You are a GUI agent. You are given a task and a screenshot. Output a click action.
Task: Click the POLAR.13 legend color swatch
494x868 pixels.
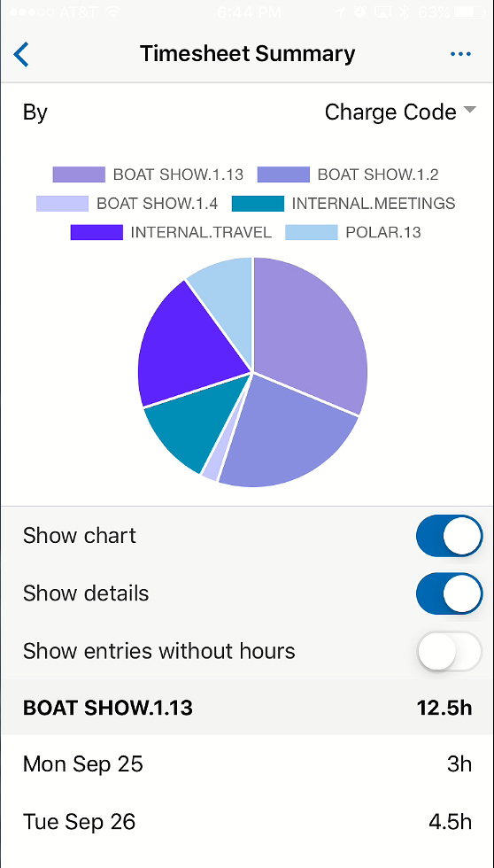(312, 232)
